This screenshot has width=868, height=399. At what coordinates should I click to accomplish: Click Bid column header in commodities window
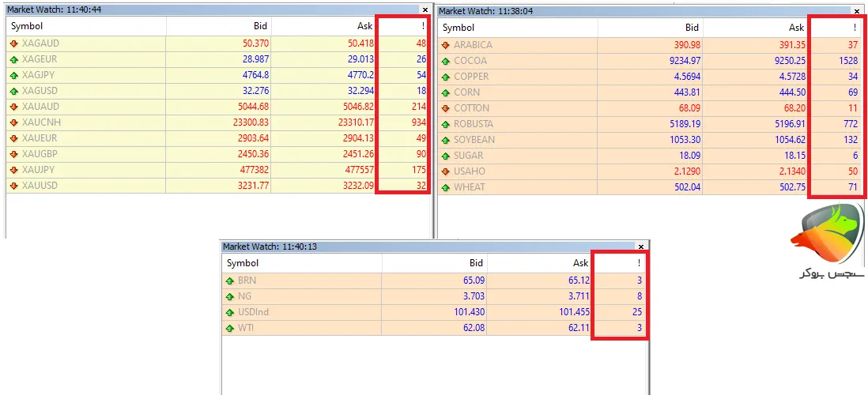click(692, 28)
